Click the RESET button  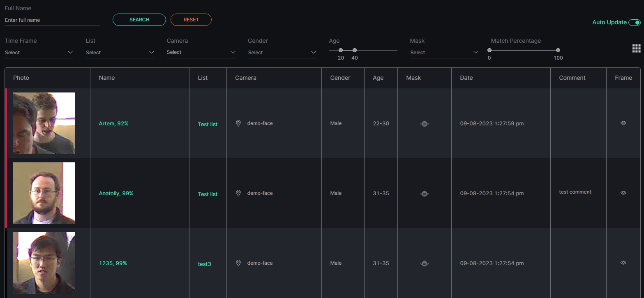point(191,20)
